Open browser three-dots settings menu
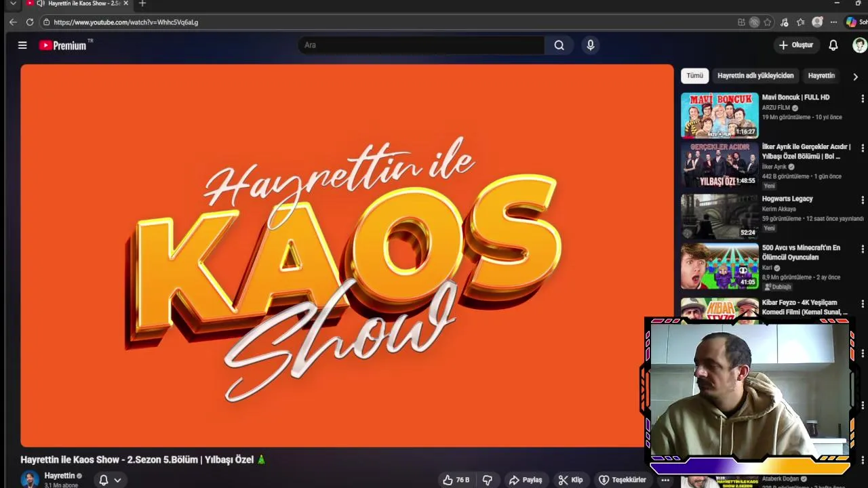 pos(833,22)
